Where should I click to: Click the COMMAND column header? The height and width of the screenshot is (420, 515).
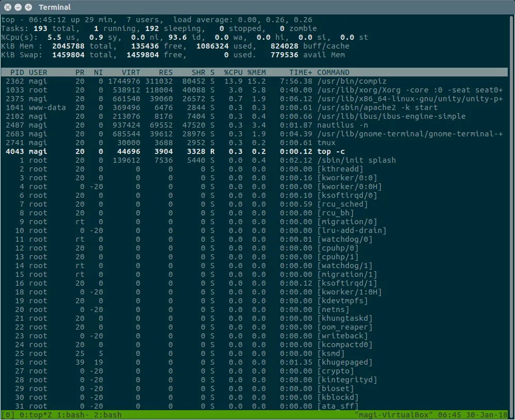pyautogui.click(x=333, y=72)
